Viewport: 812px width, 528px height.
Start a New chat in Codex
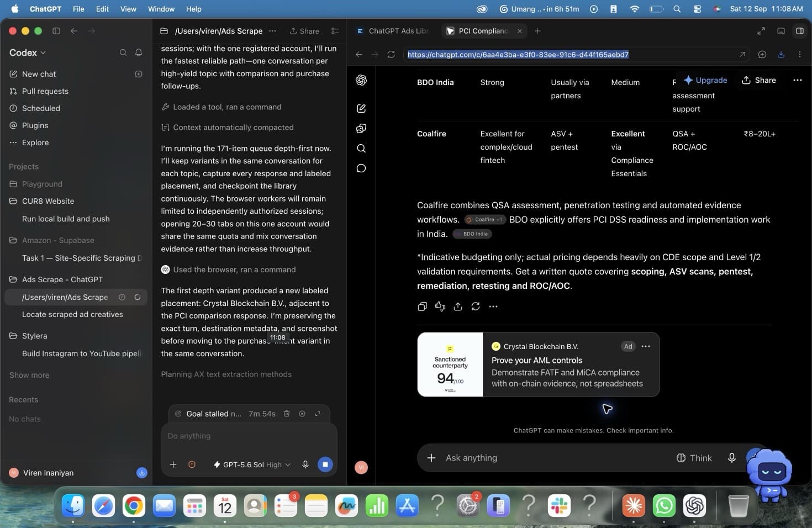(39, 74)
